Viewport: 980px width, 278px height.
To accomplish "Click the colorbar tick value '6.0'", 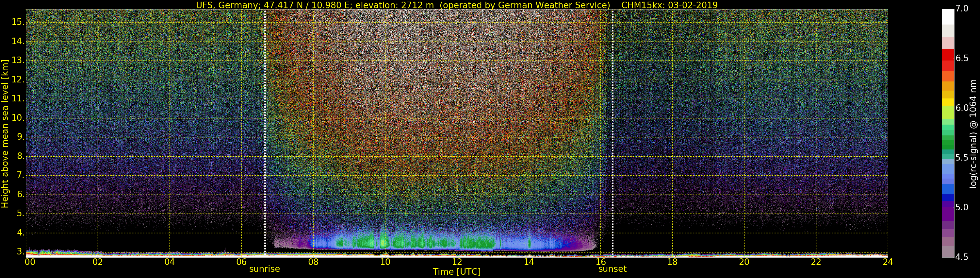I will pyautogui.click(x=962, y=108).
